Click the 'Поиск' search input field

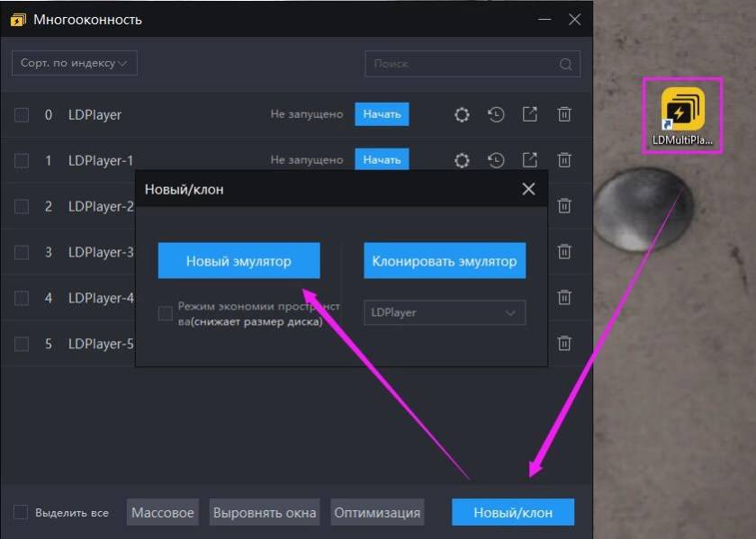click(459, 64)
